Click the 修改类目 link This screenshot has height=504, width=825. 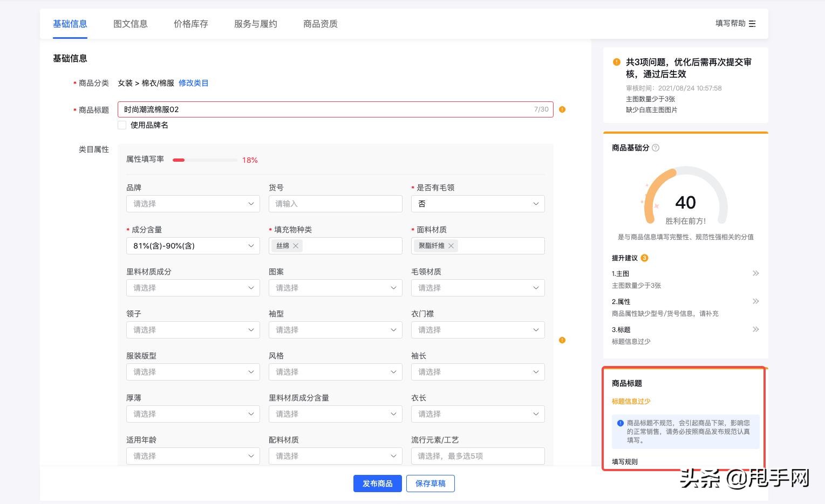[x=193, y=83]
